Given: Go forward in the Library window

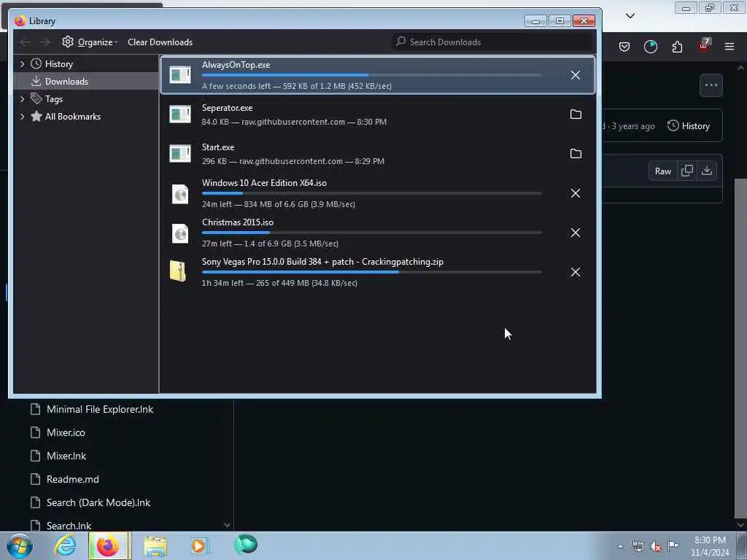Looking at the screenshot, I should [x=44, y=42].
